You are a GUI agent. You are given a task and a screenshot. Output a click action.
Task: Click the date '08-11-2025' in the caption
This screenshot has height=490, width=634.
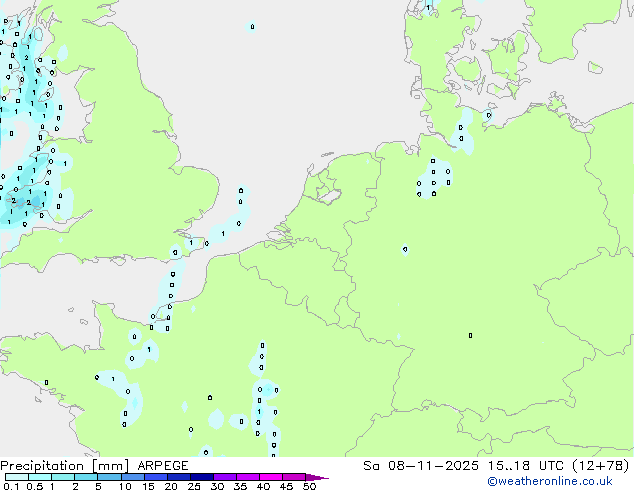point(433,466)
